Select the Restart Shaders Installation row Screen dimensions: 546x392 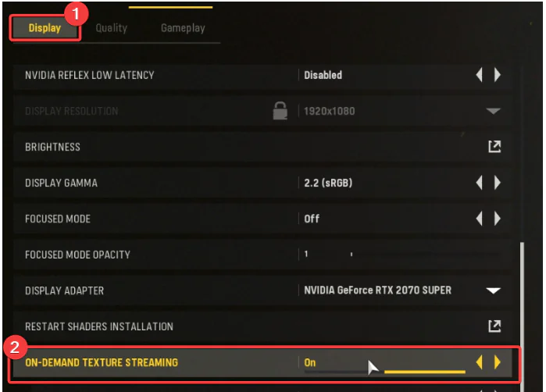tap(262, 326)
